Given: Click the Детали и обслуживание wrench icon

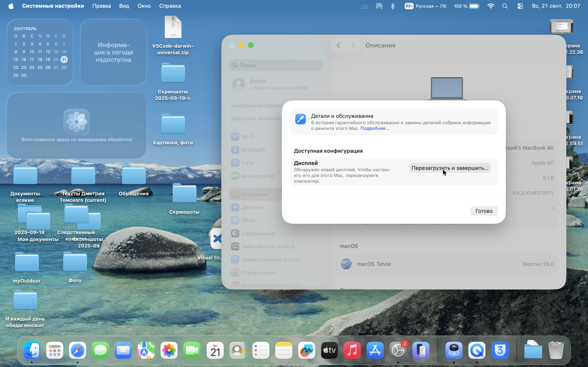Looking at the screenshot, I should [x=300, y=119].
